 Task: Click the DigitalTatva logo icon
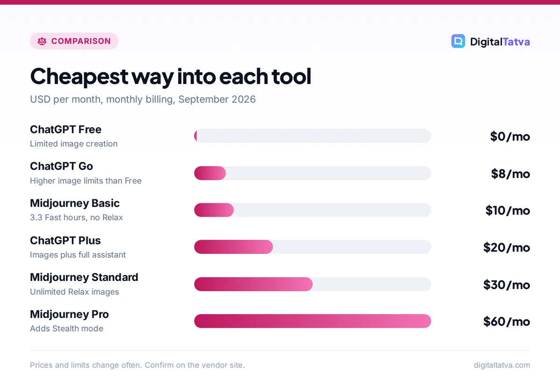(x=458, y=41)
